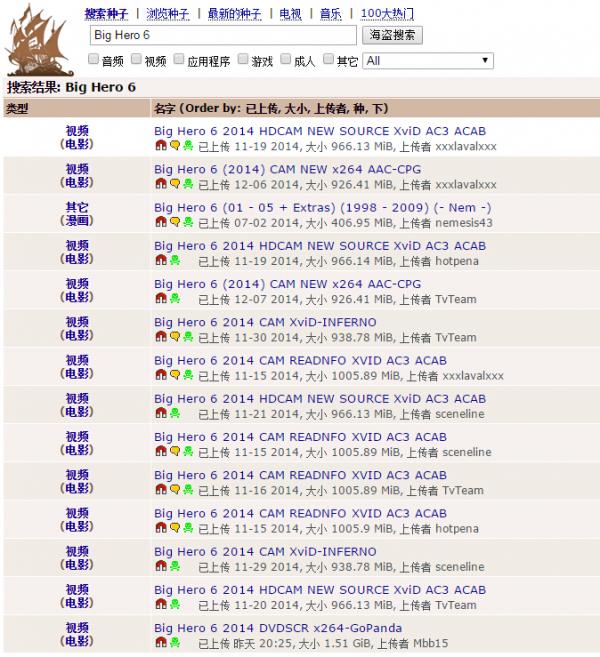Open 100大热门 navigation link
This screenshot has height=657, width=600.
point(387,14)
